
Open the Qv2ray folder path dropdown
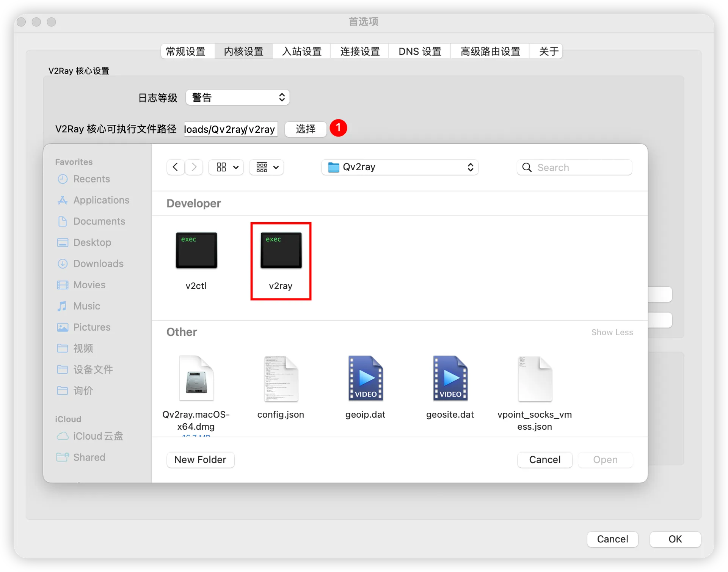coord(399,167)
